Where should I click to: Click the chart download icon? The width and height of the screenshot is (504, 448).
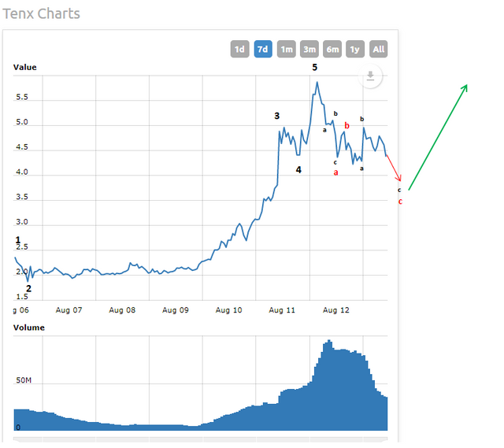(372, 76)
